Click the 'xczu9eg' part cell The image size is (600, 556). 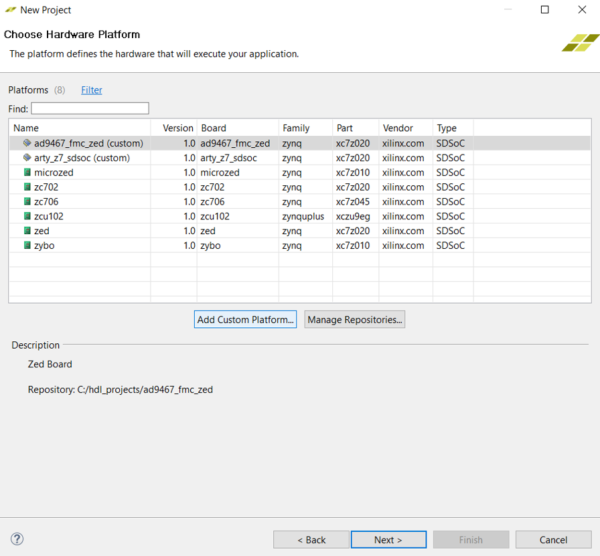pos(353,216)
